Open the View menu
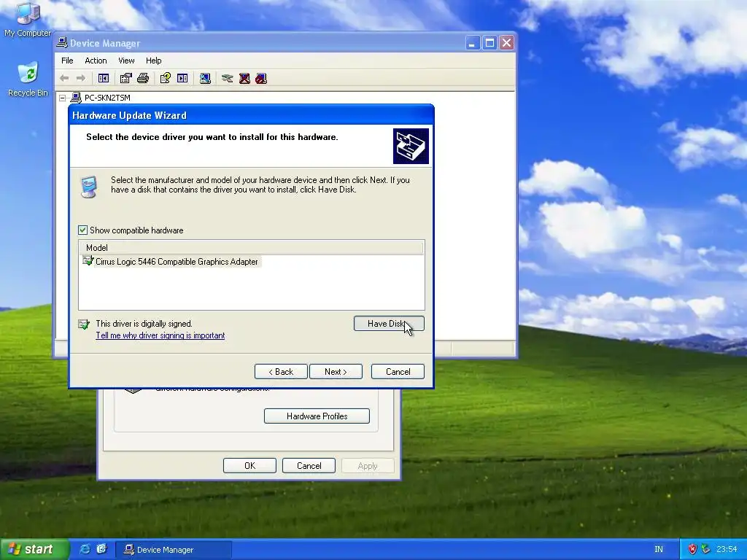The image size is (747, 560). (126, 61)
